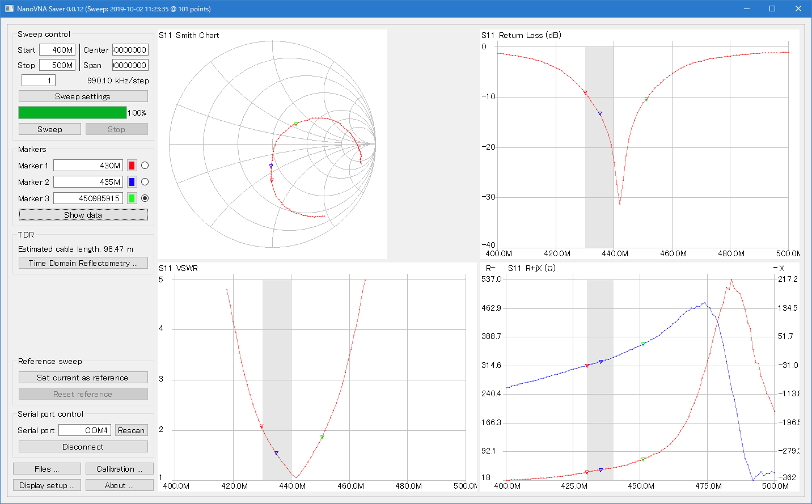Screen dimensions: 812x504
Task: Open the Files dialog
Action: pyautogui.click(x=47, y=469)
